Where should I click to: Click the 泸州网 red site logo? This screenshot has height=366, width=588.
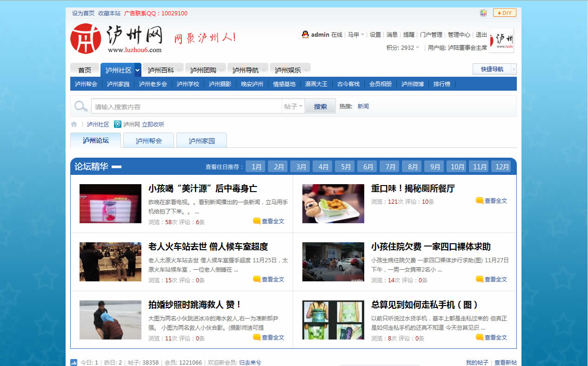coord(116,39)
